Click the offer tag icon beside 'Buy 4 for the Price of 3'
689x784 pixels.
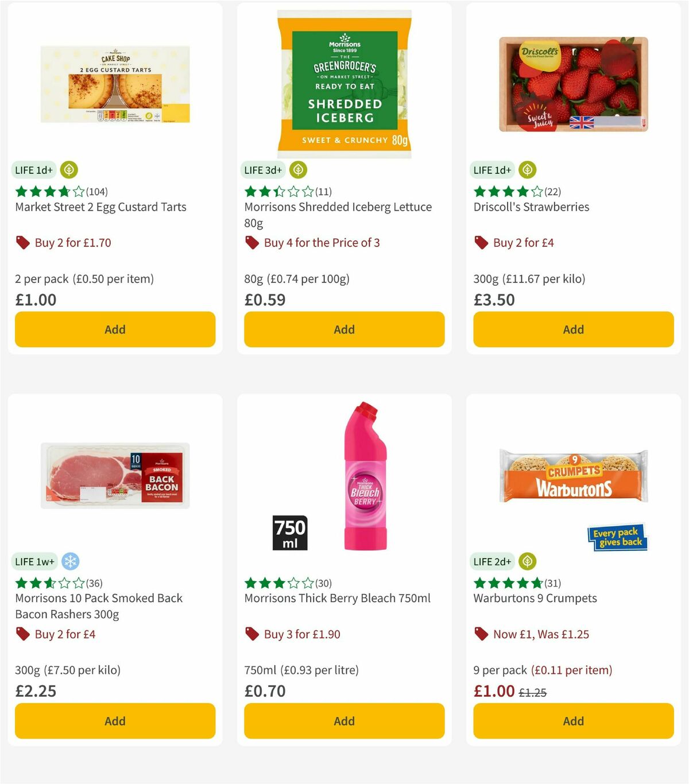tap(251, 242)
